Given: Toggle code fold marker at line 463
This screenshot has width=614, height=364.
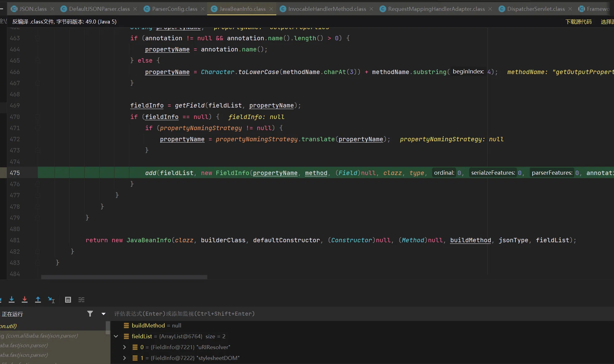Looking at the screenshot, I should click(x=38, y=38).
